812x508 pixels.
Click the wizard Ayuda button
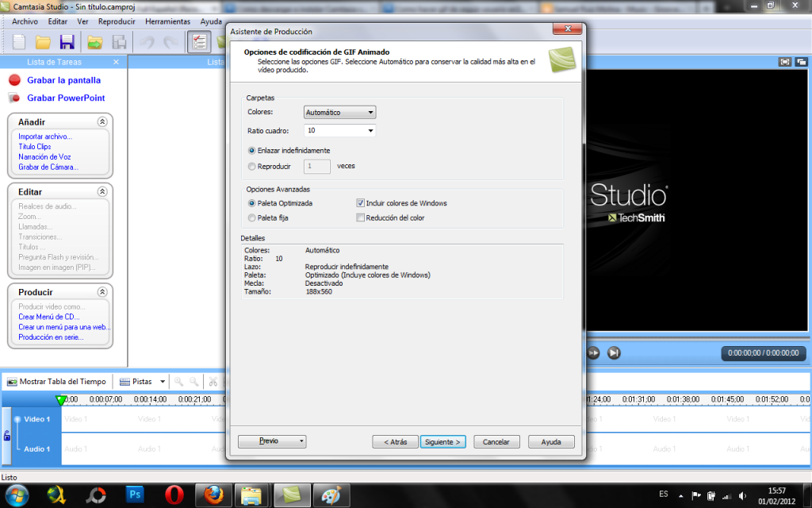point(551,441)
